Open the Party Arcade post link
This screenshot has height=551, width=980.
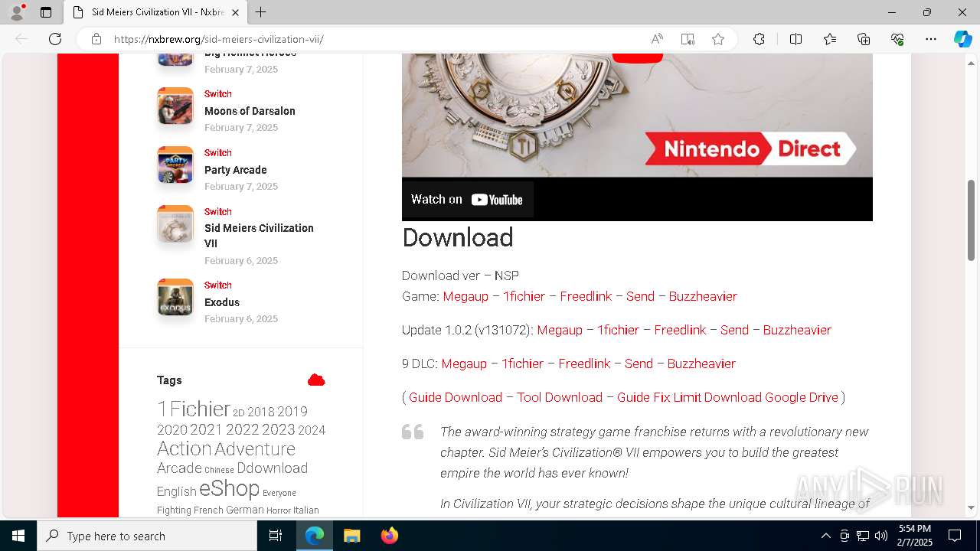[x=236, y=170]
